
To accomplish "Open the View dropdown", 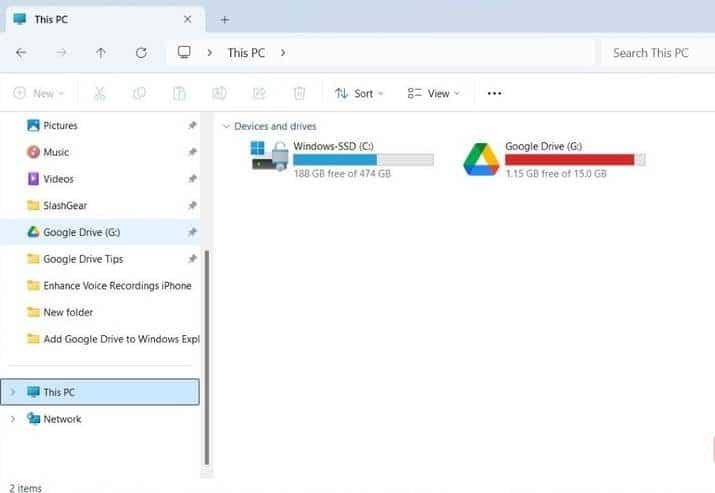I will pos(433,93).
